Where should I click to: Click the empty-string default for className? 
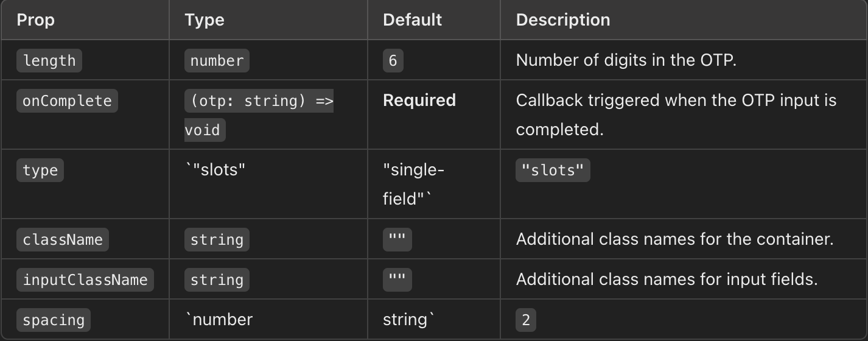397,239
